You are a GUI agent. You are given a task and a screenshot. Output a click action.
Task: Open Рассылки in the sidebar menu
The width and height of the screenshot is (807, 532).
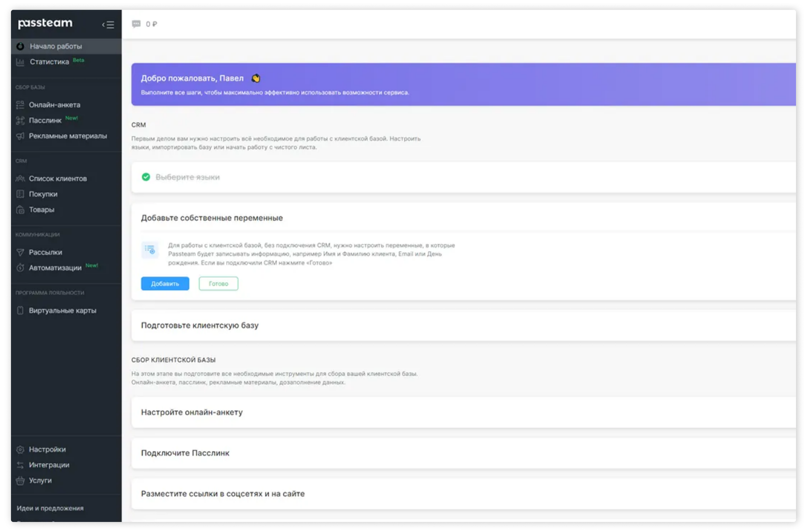click(45, 252)
